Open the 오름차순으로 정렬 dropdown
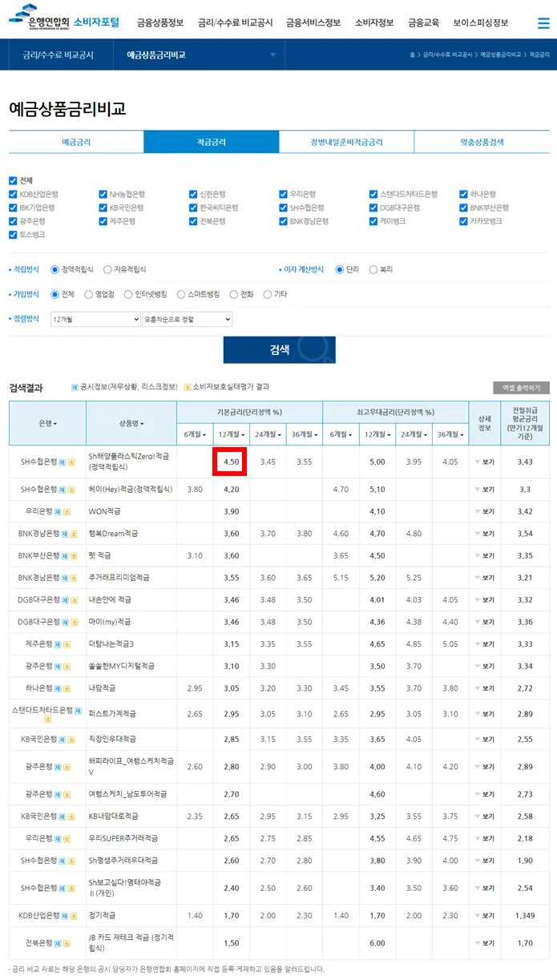The width and height of the screenshot is (557, 980). pyautogui.click(x=187, y=319)
